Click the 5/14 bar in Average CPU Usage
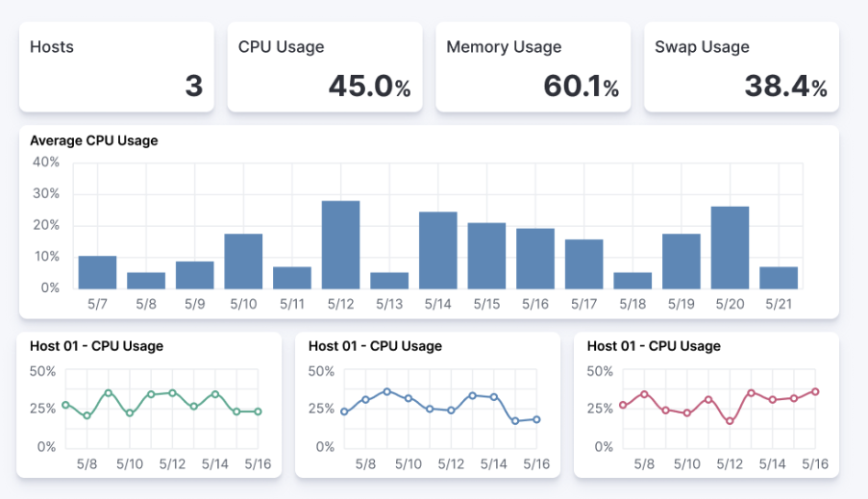This screenshot has height=499, width=868. click(437, 250)
